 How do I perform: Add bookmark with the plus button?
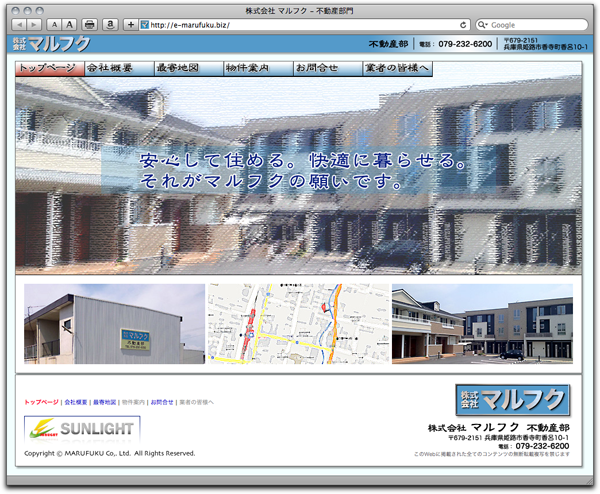pos(131,25)
